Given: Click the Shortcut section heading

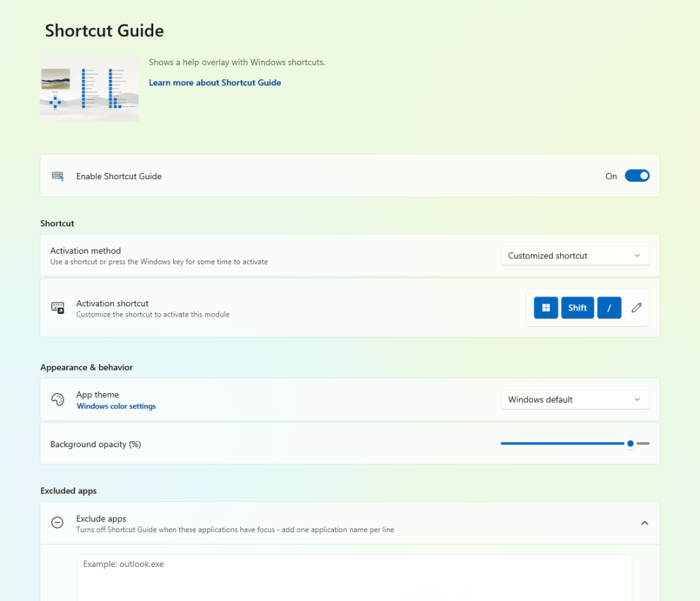Looking at the screenshot, I should 57,223.
